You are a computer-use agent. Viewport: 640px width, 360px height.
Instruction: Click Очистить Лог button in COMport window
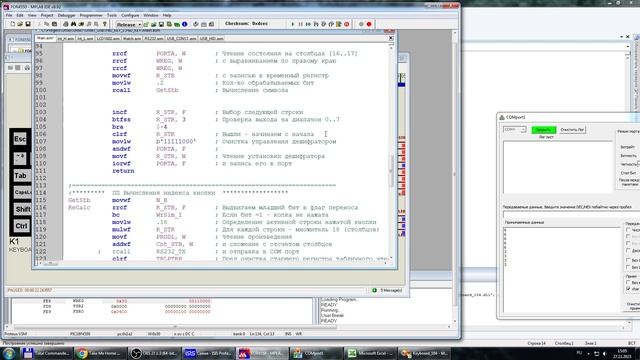tap(572, 130)
